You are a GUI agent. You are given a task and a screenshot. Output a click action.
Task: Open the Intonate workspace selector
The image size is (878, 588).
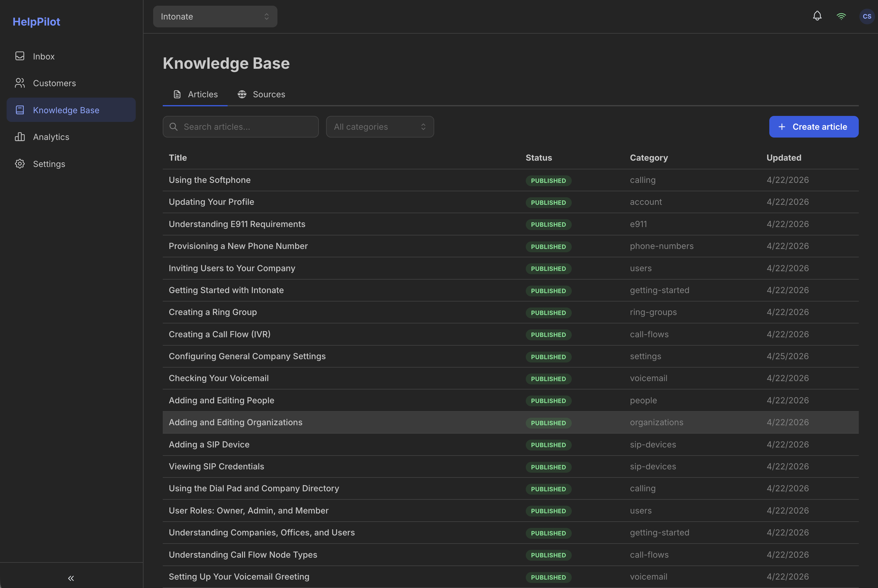tap(215, 16)
